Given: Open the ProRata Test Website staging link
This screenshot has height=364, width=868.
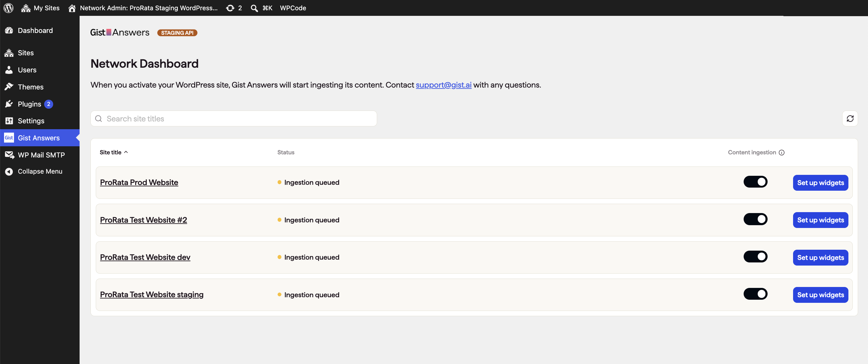Looking at the screenshot, I should coord(152,295).
